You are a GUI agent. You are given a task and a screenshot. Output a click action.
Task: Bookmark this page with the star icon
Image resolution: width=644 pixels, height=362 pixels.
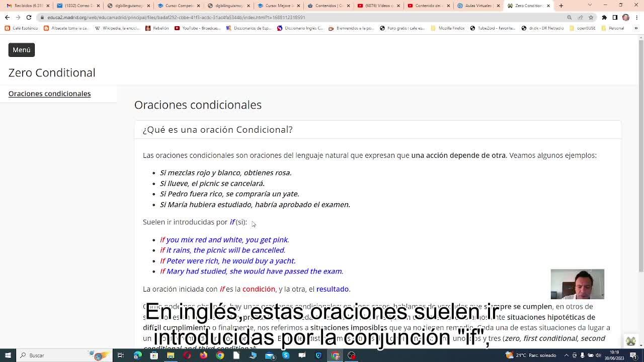(x=591, y=17)
